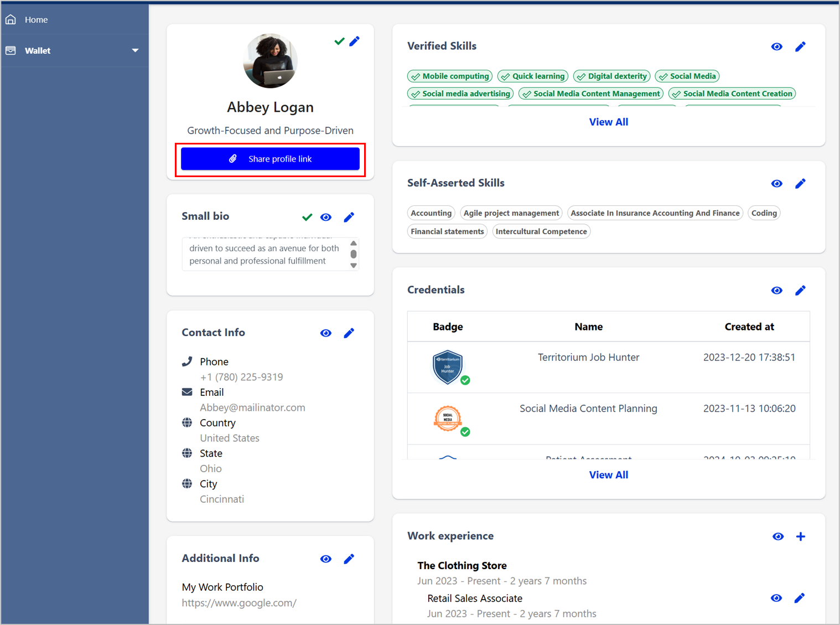Edit the Verified Skills section
840x625 pixels.
[800, 47]
